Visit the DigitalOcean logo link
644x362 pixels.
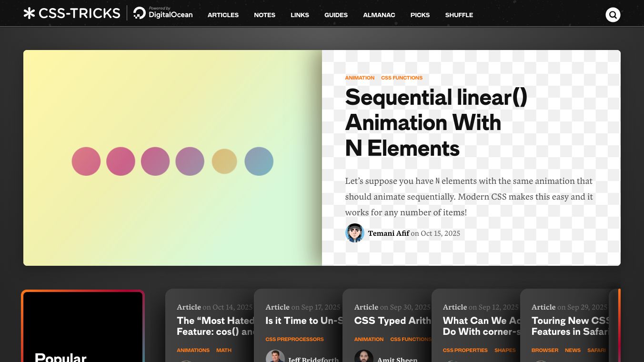pos(163,13)
